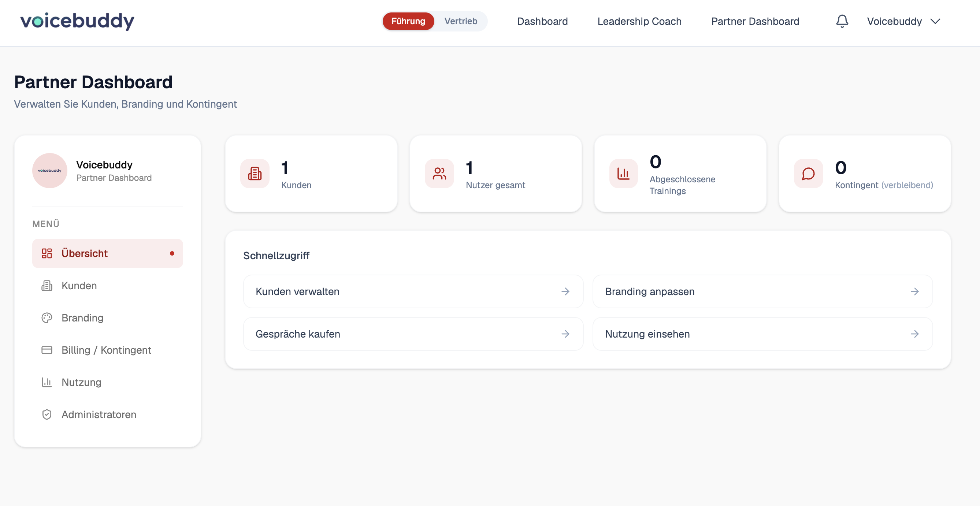Switch to the Vertrieb mode

point(460,21)
